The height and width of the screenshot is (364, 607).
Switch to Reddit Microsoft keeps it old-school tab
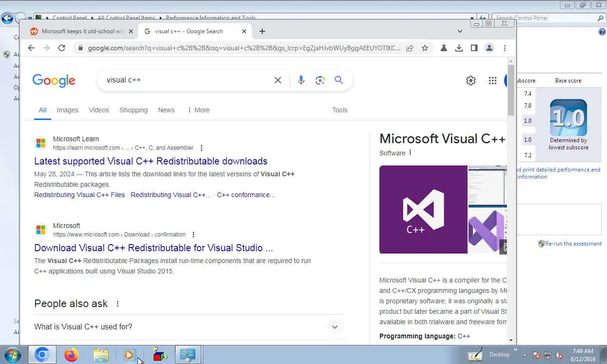point(81,31)
